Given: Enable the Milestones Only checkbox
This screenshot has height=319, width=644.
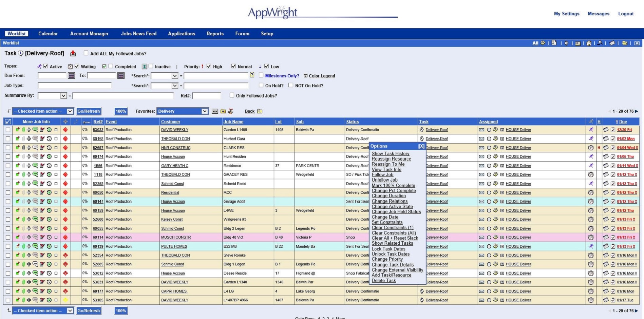Looking at the screenshot, I should coord(261,75).
